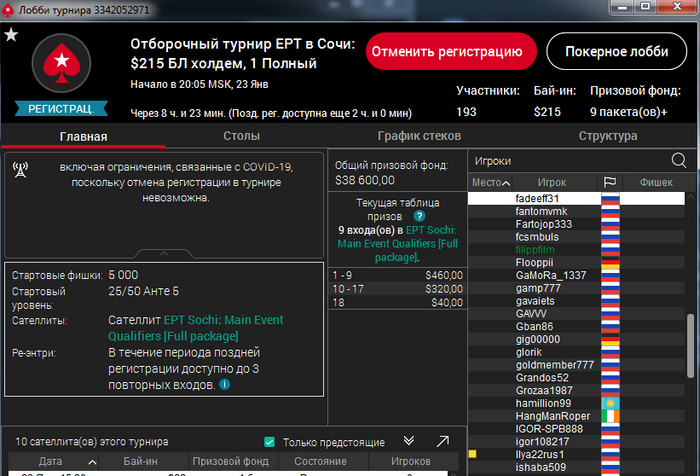Viewport: 700px width, 476px height.
Task: Select player GaMoRa_1337
Action: [x=576, y=276]
